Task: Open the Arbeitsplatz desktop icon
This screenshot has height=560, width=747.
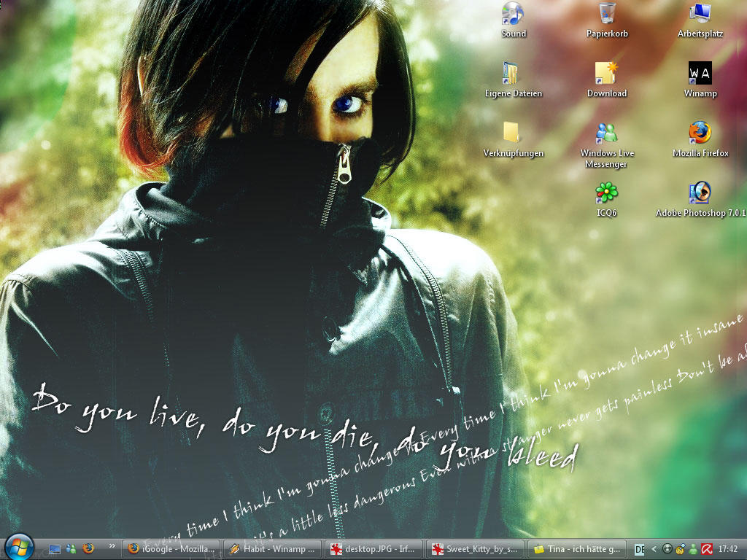Action: (x=700, y=20)
